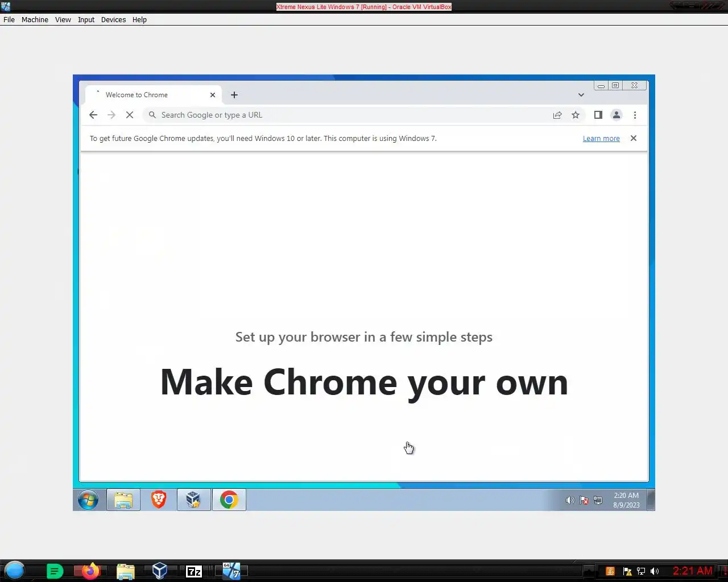
Task: Open Chrome's three-dot menu
Action: (635, 115)
